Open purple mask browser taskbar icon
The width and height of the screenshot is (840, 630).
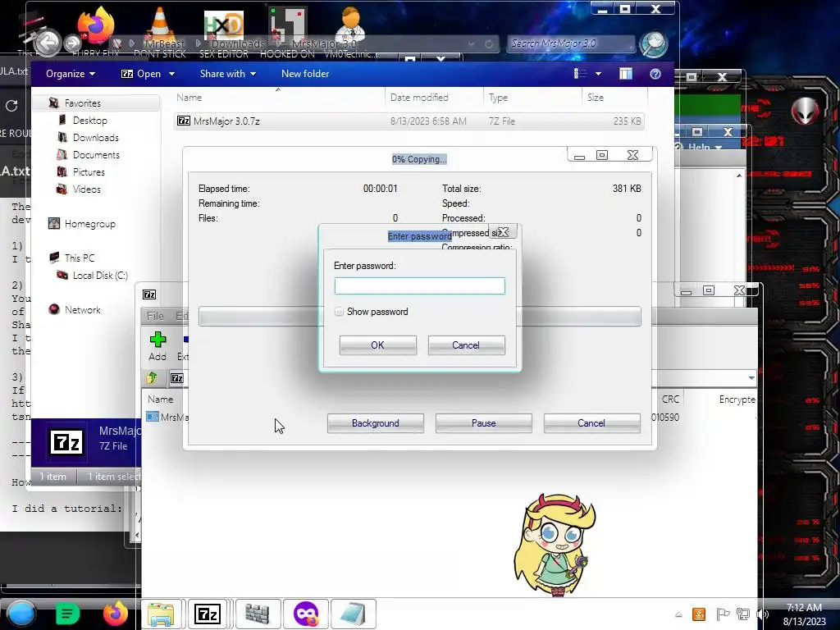coord(306,614)
